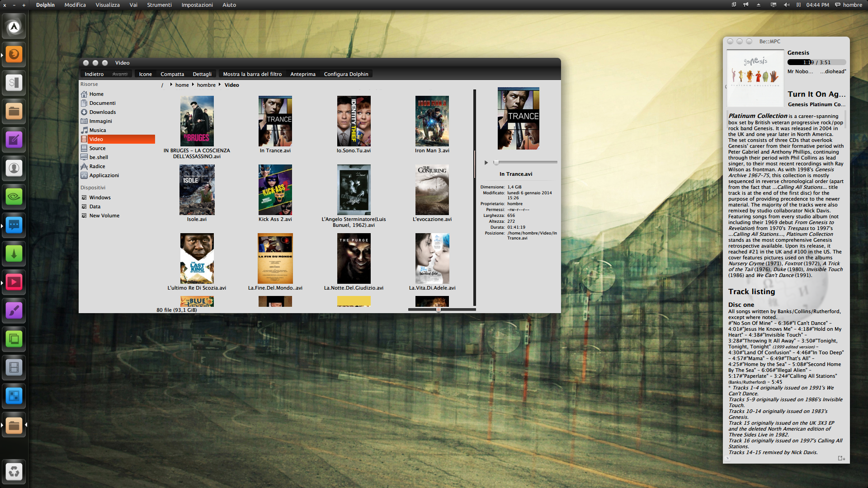Open the blue chat dock icon
868x488 pixels.
[14, 225]
